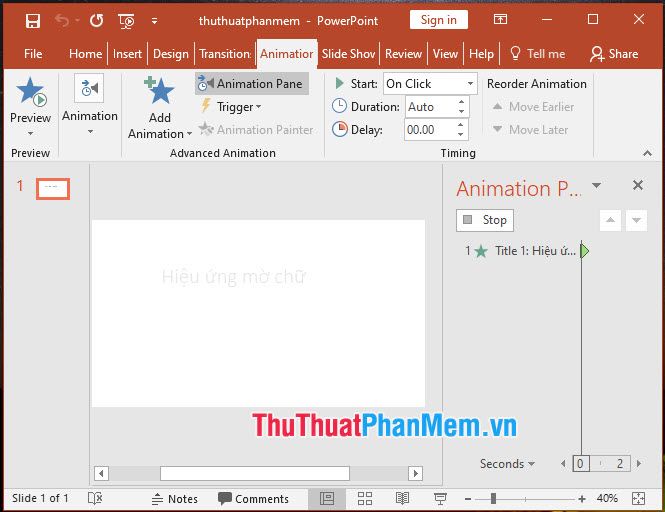Viewport: 665px width, 512px height.
Task: Toggle the Animation Pane button
Action: coord(252,84)
